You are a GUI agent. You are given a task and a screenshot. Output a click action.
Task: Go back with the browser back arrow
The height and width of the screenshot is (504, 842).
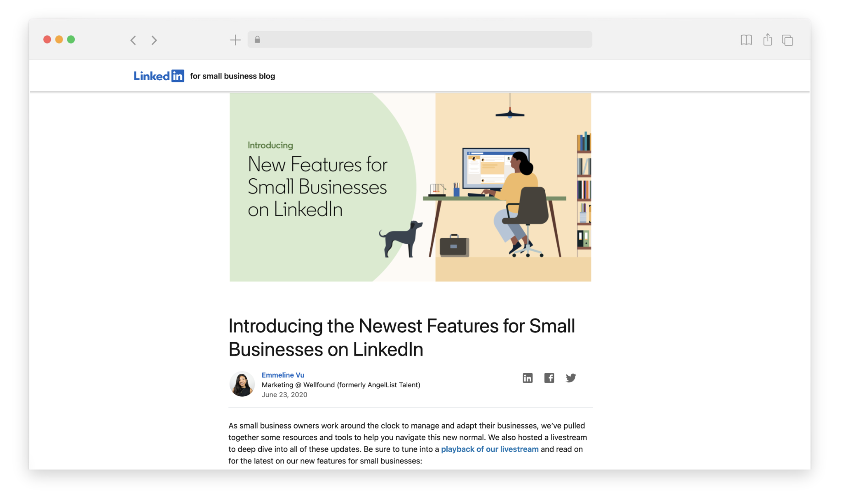click(133, 40)
